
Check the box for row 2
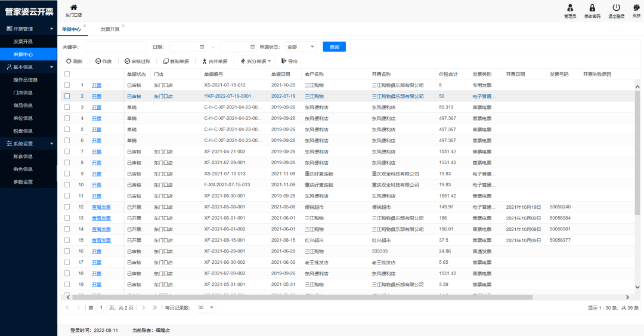point(67,96)
